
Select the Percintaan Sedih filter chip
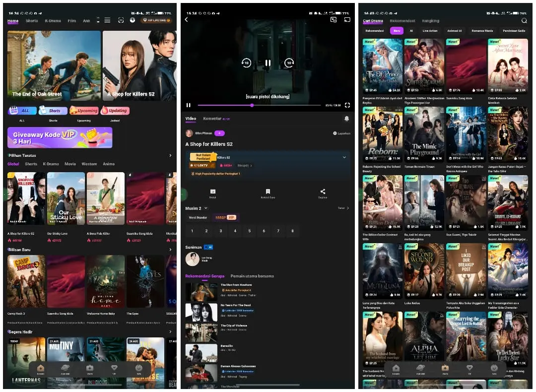[514, 31]
